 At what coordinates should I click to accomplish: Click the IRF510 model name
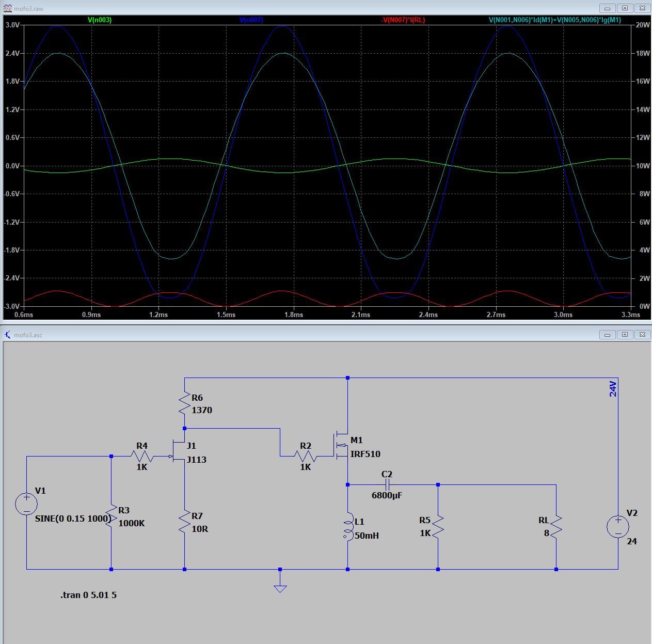coord(365,454)
